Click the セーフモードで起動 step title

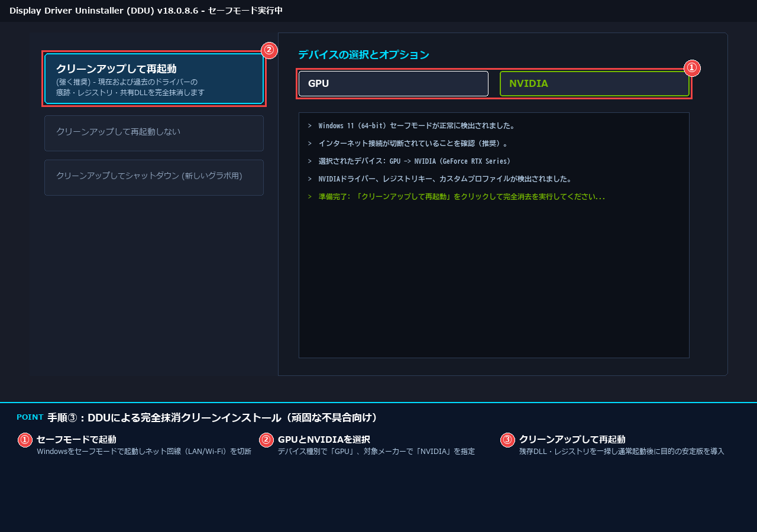76,440
